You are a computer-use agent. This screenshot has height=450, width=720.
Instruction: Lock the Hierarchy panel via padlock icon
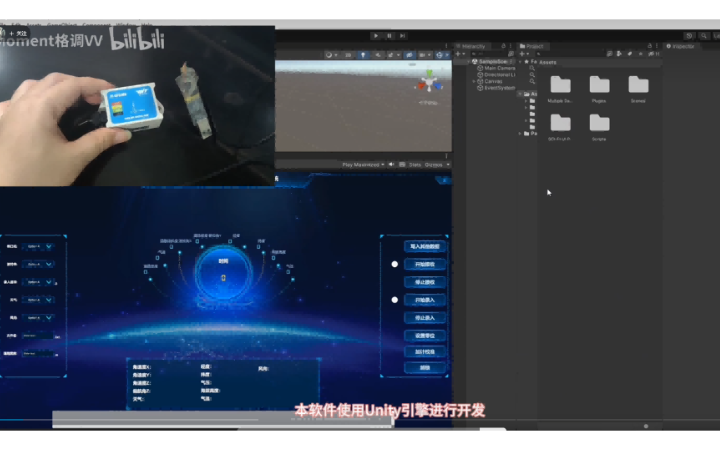click(x=503, y=46)
